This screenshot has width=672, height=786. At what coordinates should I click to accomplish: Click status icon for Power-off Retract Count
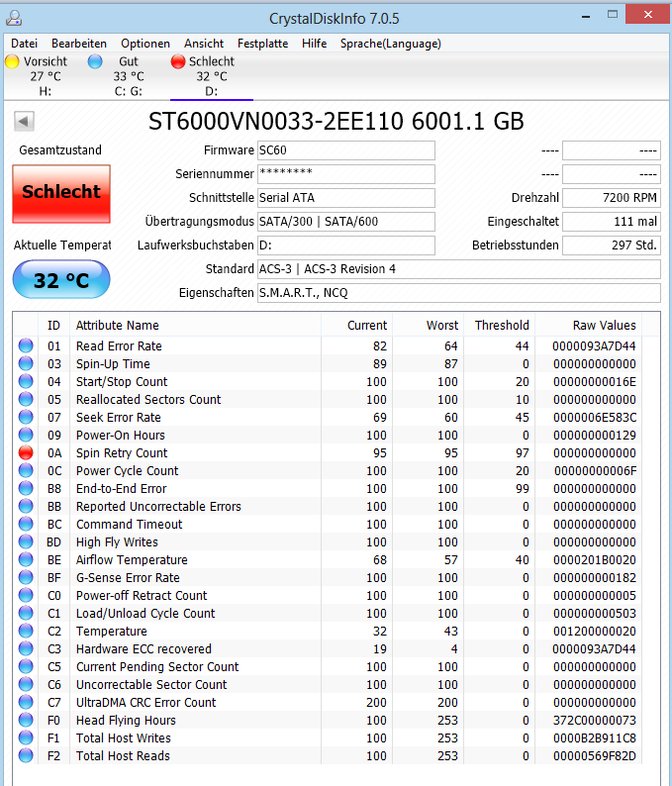coord(26,595)
